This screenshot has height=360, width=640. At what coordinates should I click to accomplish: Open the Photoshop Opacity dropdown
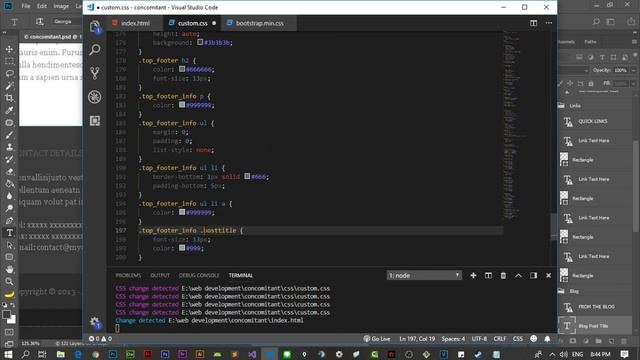633,70
